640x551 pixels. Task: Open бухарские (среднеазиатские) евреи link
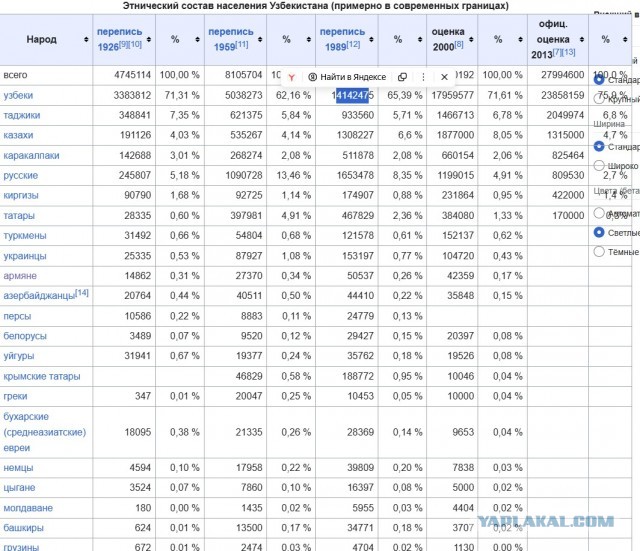pyautogui.click(x=44, y=432)
